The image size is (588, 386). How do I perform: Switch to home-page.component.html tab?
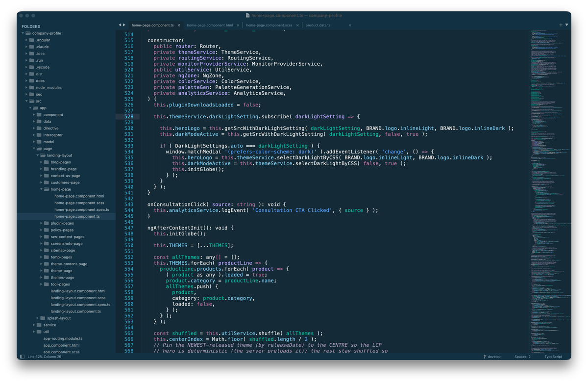pos(210,25)
